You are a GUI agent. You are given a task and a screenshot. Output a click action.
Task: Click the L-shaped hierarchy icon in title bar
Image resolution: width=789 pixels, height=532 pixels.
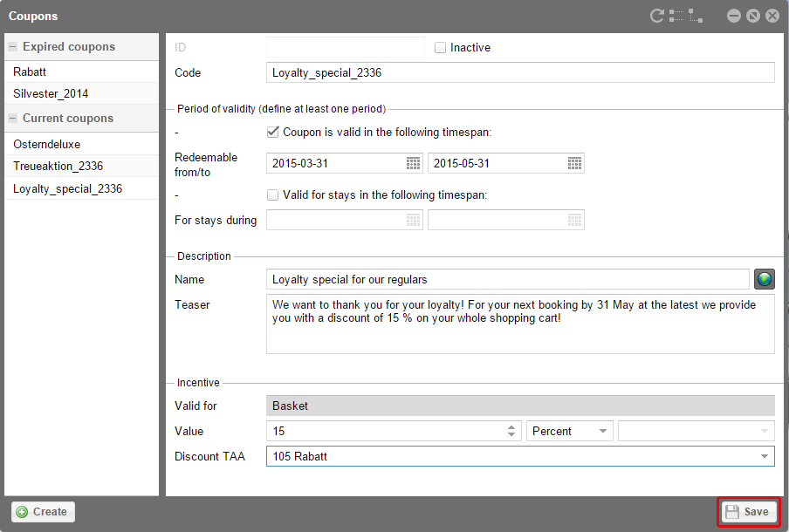point(695,16)
